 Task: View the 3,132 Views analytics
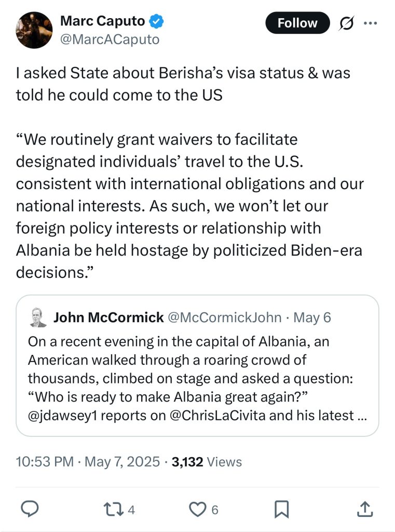click(207, 462)
